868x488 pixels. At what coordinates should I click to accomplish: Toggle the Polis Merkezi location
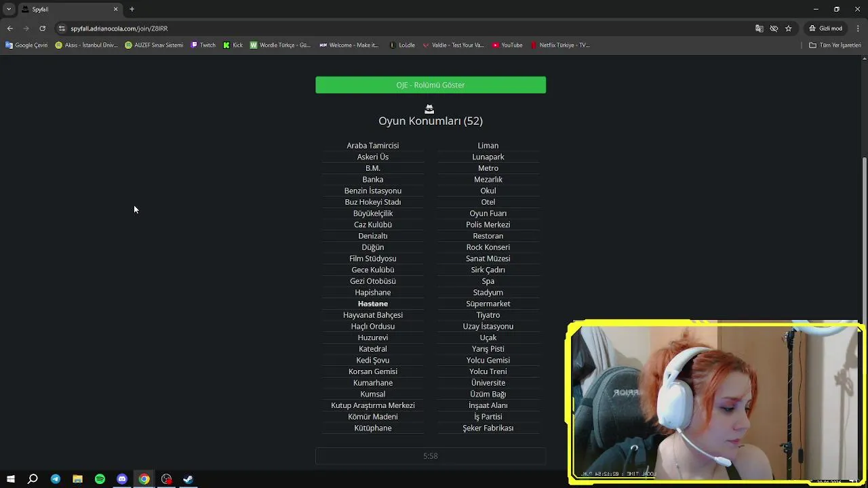pos(488,225)
